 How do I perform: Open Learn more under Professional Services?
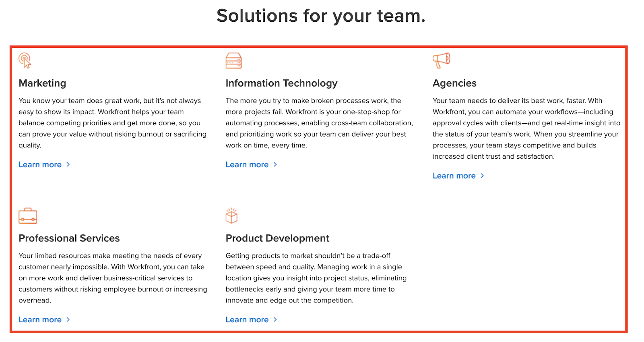(44, 319)
